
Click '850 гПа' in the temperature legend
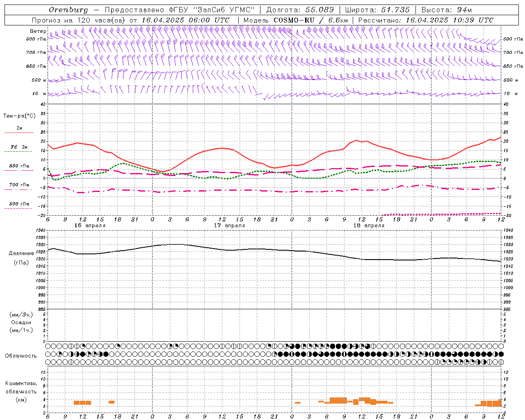click(x=19, y=166)
